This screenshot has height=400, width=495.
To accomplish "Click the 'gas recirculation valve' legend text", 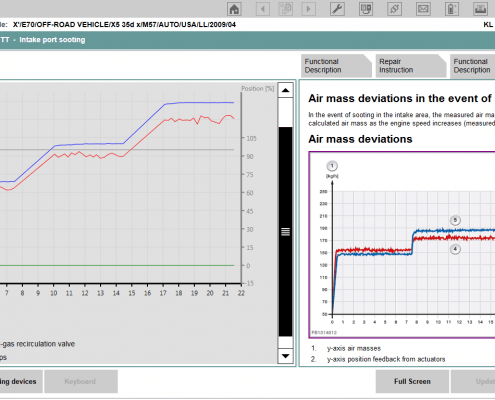I will click(x=38, y=344).
